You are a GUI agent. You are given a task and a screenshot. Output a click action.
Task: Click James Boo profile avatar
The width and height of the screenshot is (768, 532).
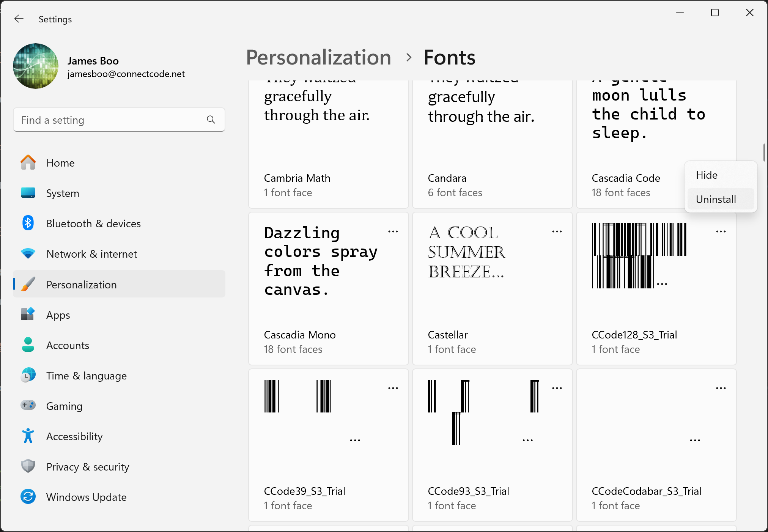[x=36, y=66]
